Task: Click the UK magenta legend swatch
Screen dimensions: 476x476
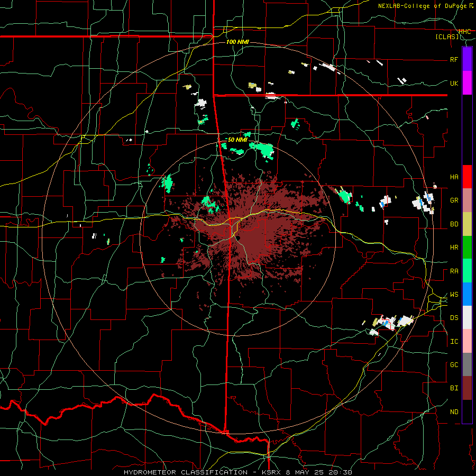Action: coord(467,83)
